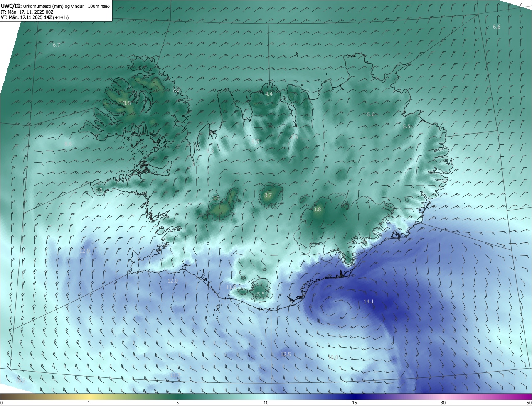
Task: Click the 14.1 value in the dark blue offshore area
Action: click(369, 302)
